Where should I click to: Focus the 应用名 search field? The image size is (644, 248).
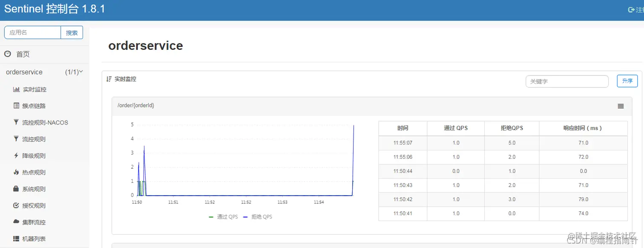point(32,32)
